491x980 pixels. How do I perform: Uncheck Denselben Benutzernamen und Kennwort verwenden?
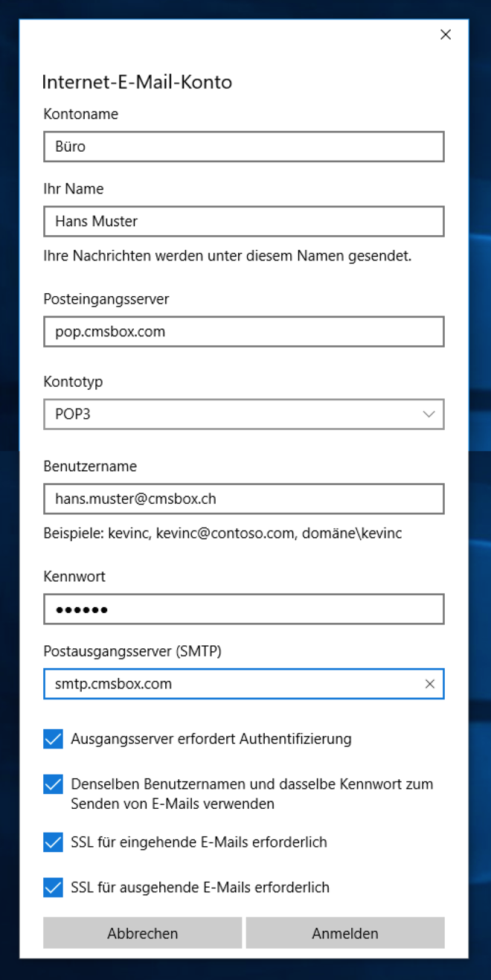point(52,784)
